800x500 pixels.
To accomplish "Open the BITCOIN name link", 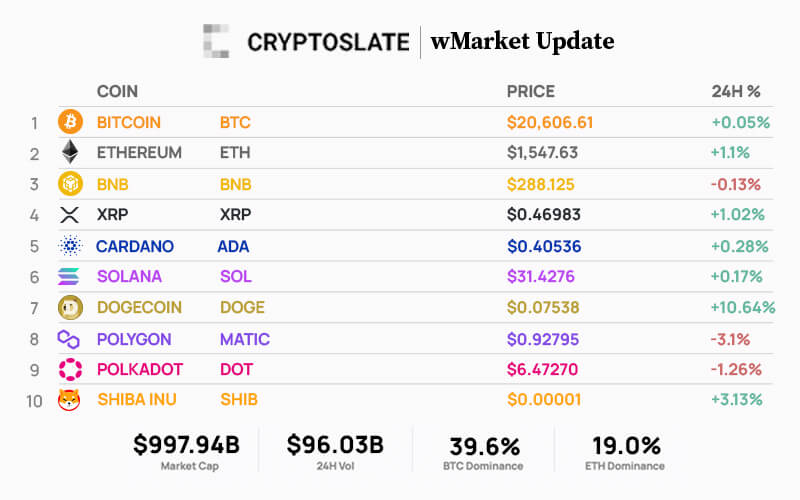I will 129,123.
